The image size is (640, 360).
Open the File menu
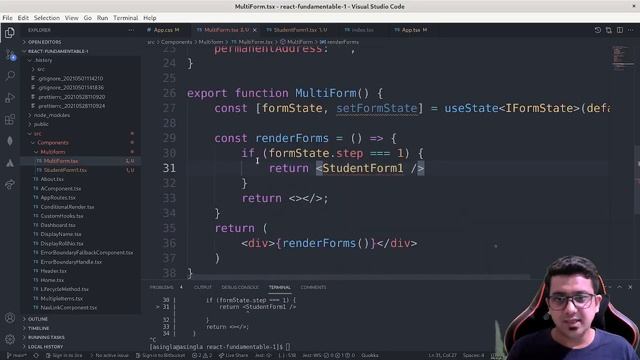pos(7,18)
